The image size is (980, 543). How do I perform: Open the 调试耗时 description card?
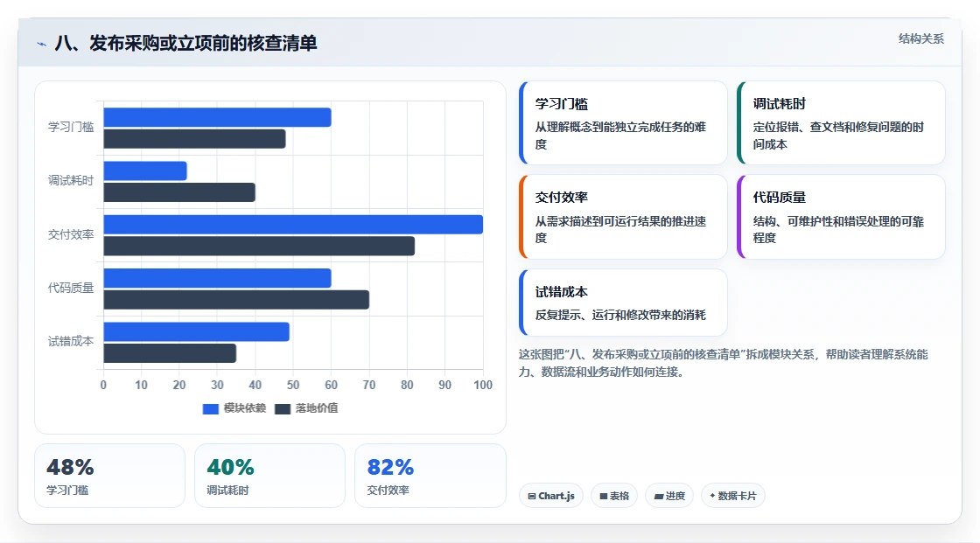click(x=841, y=123)
